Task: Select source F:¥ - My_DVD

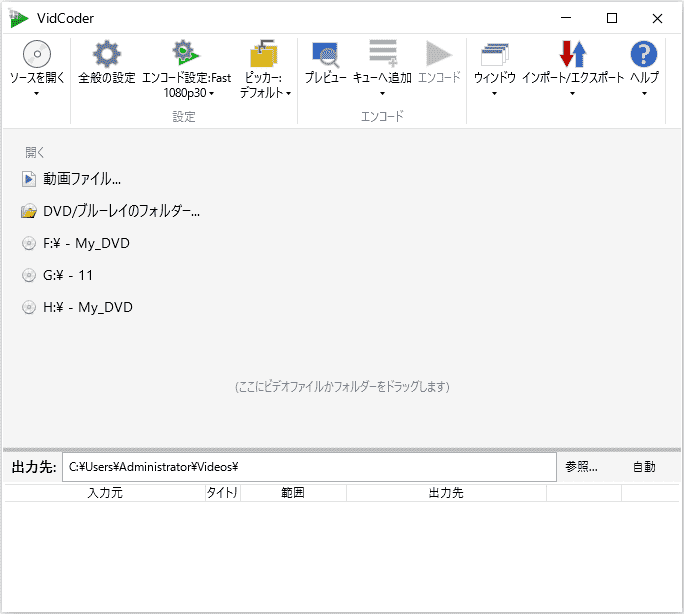Action: [x=86, y=243]
